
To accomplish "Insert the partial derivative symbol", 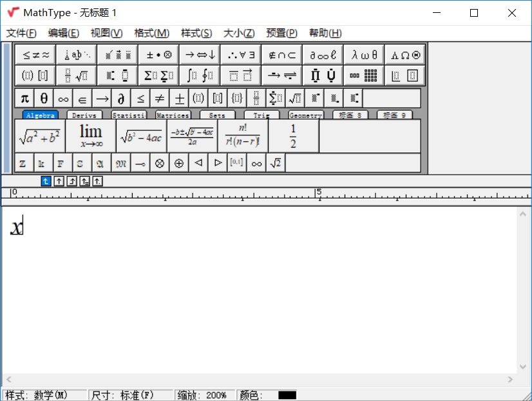I will (120, 98).
